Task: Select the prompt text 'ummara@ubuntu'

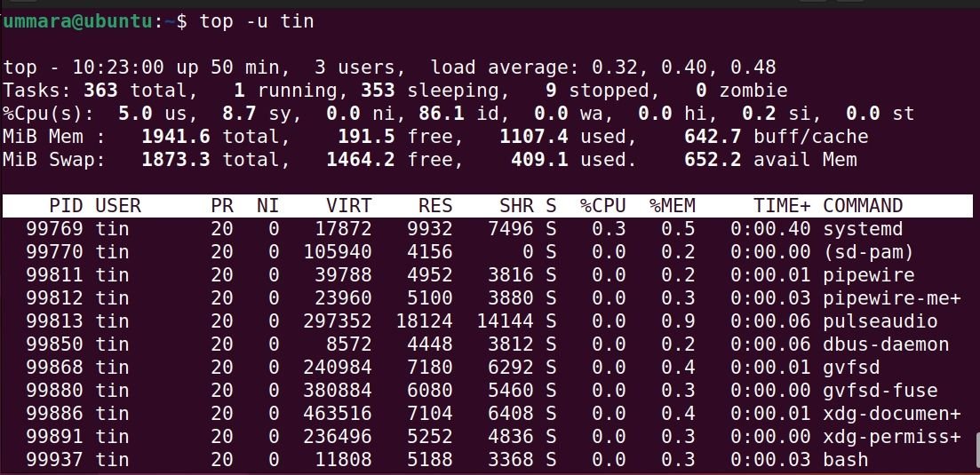Action: point(77,22)
